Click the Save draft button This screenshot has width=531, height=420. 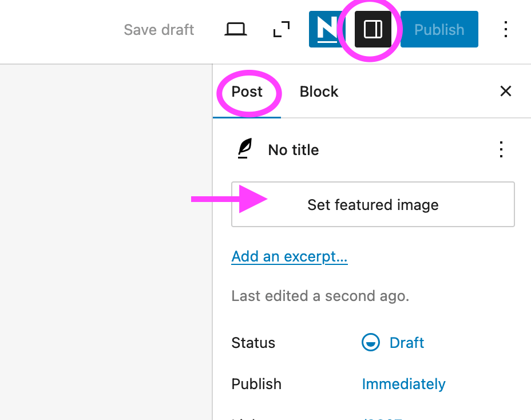pyautogui.click(x=159, y=30)
